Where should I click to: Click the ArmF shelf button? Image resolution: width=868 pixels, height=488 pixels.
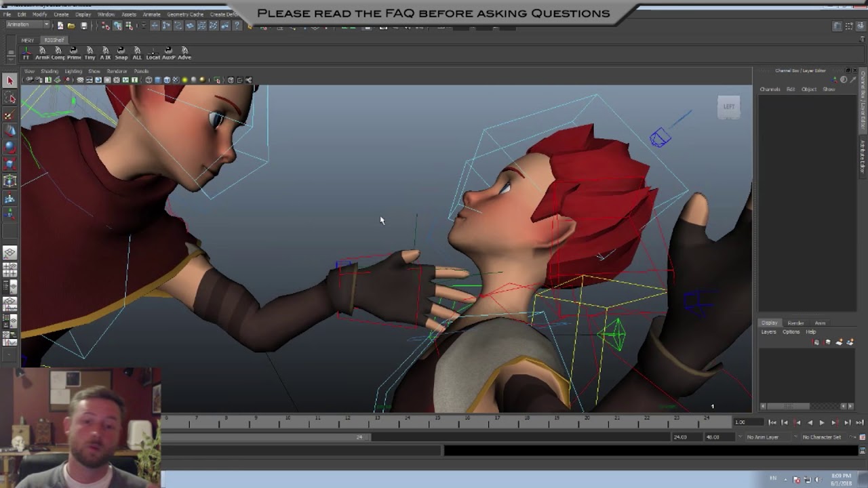point(42,53)
